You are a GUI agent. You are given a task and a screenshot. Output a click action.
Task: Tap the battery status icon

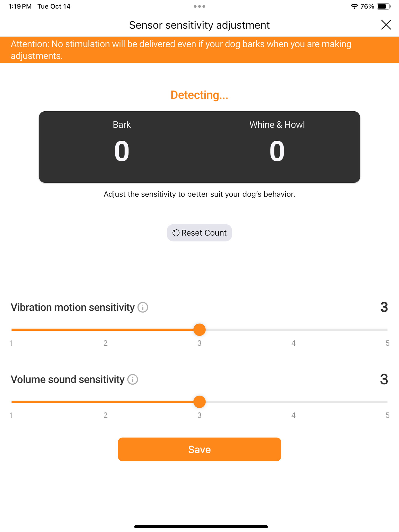[x=384, y=6]
